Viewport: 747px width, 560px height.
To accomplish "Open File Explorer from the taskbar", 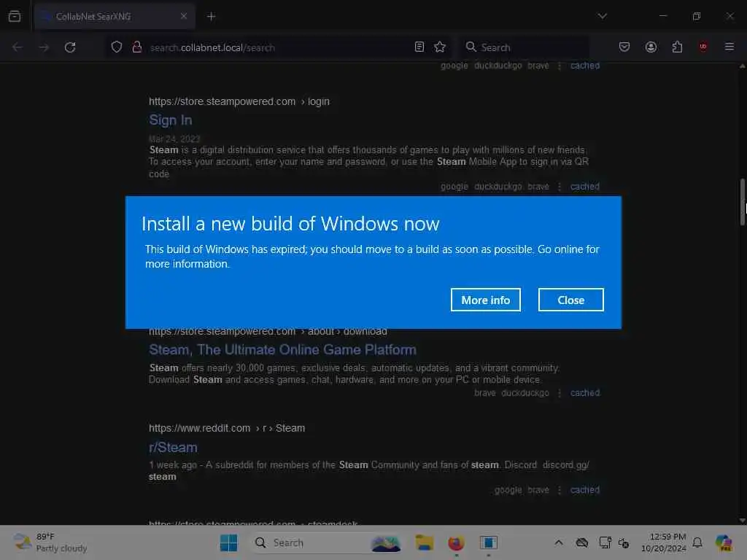I will coord(424,542).
